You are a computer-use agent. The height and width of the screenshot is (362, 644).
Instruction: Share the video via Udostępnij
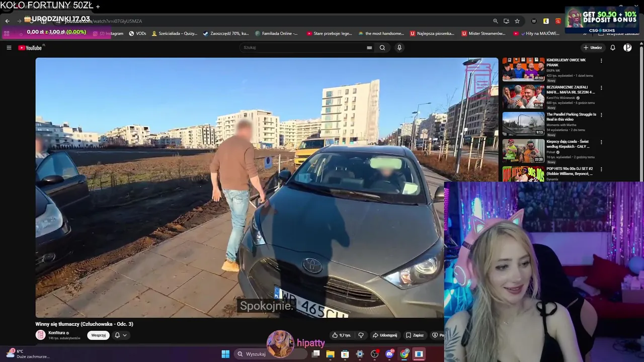pyautogui.click(x=385, y=335)
